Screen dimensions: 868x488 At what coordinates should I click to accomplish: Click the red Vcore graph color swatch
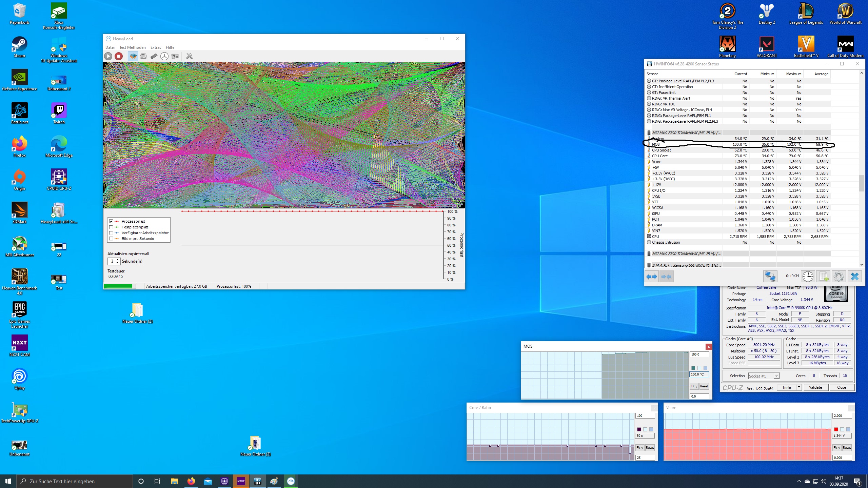pos(836,429)
